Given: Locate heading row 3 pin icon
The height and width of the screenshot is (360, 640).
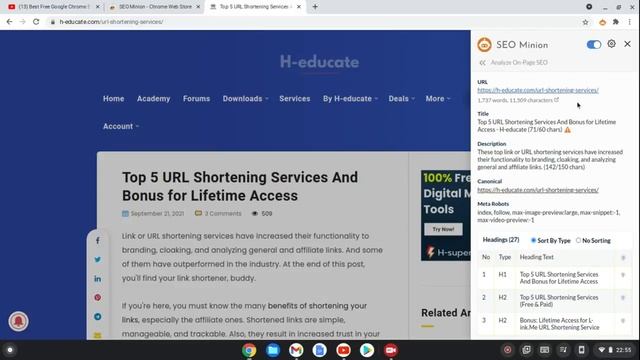Looking at the screenshot, I should pyautogui.click(x=623, y=321).
